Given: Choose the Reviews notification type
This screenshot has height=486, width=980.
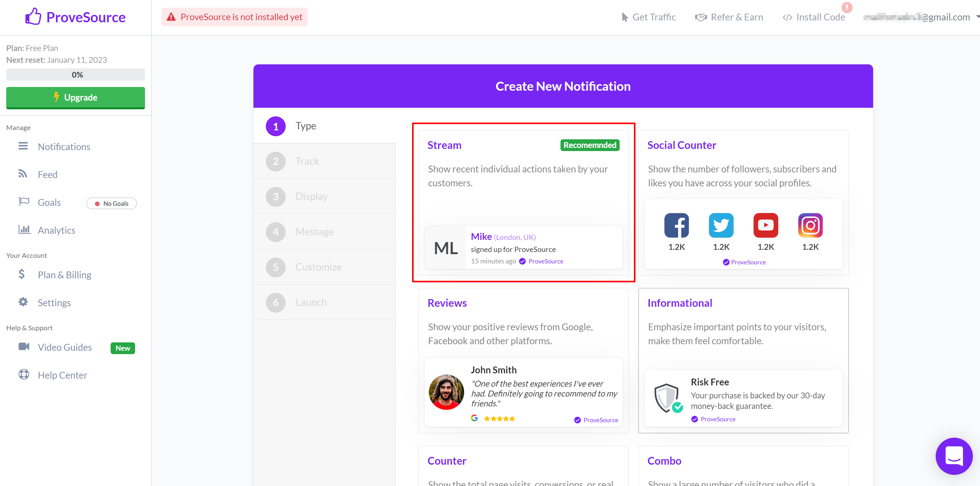Looking at the screenshot, I should pyautogui.click(x=523, y=360).
